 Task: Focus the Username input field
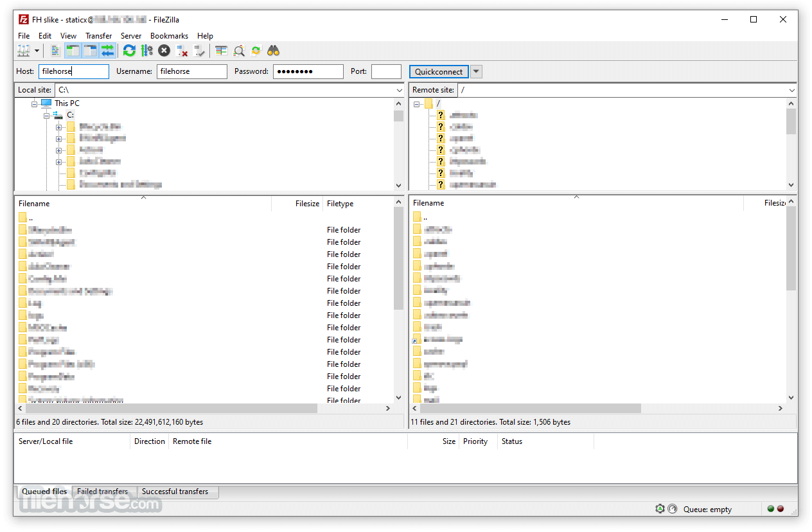(x=192, y=71)
